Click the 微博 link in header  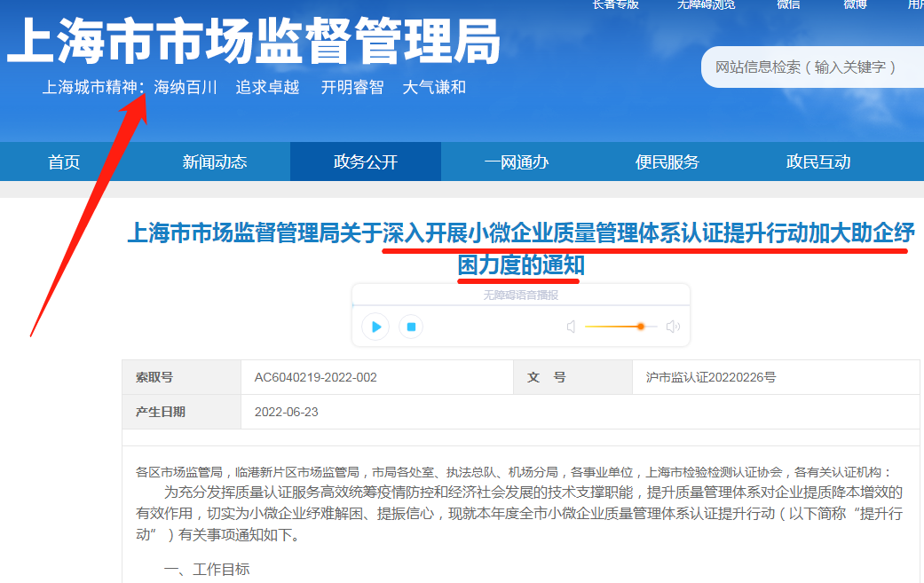tap(855, 4)
